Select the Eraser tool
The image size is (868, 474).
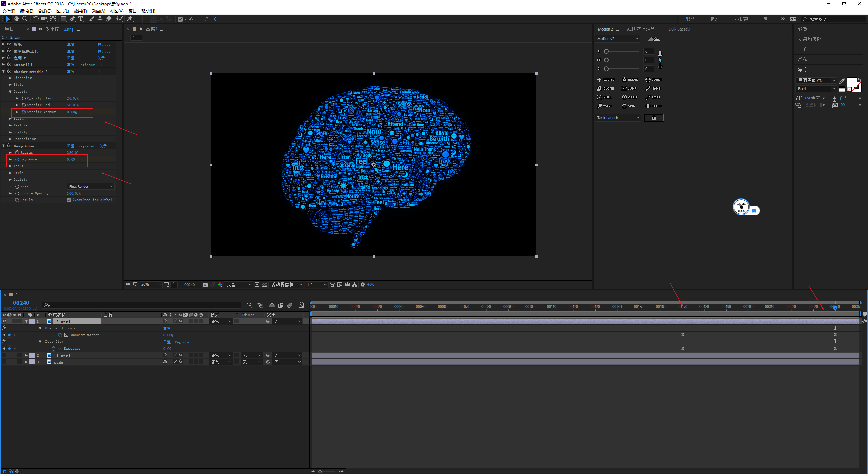(x=108, y=19)
